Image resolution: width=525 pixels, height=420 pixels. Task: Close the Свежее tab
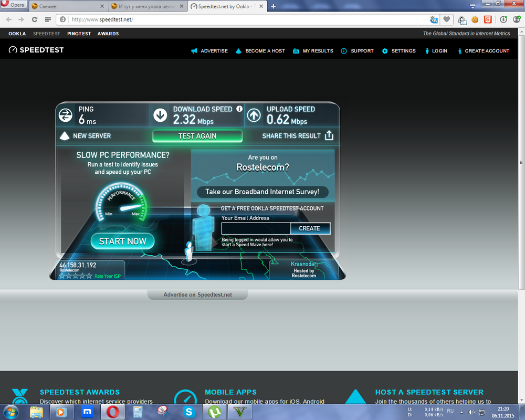102,6
